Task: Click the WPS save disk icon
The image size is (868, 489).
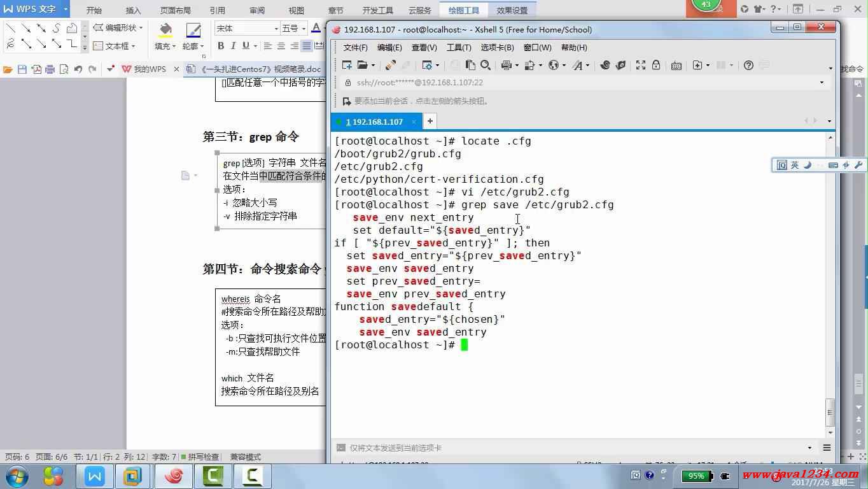Action: 22,69
